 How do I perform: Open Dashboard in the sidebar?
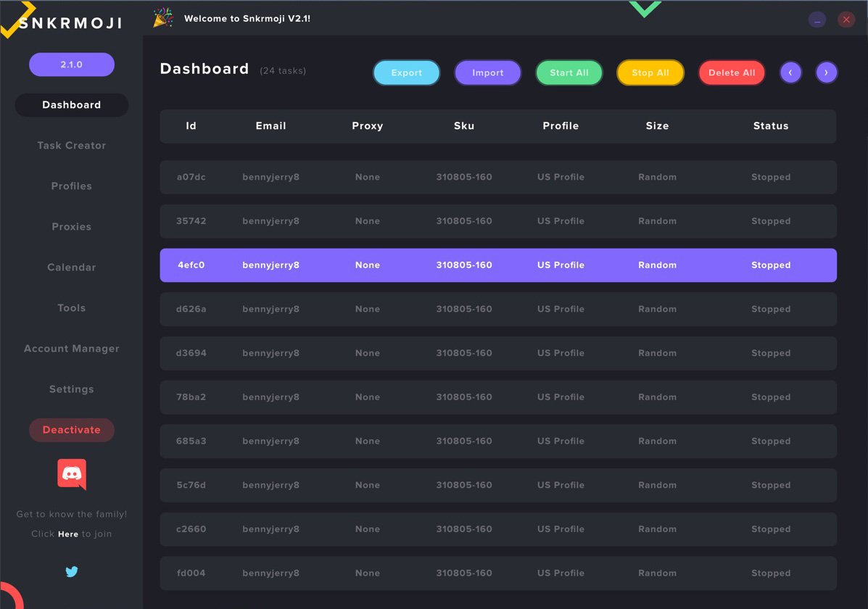coord(71,104)
